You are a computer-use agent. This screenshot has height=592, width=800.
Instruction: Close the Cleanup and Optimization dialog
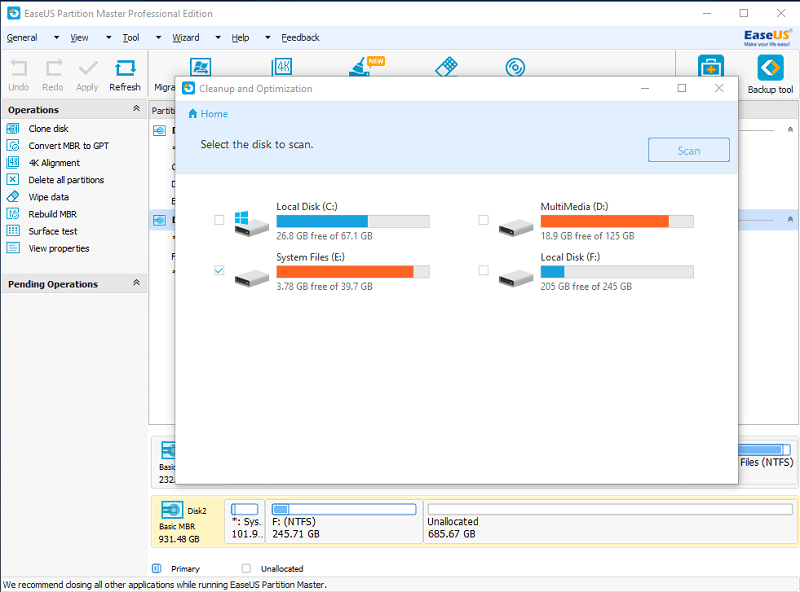(x=719, y=88)
